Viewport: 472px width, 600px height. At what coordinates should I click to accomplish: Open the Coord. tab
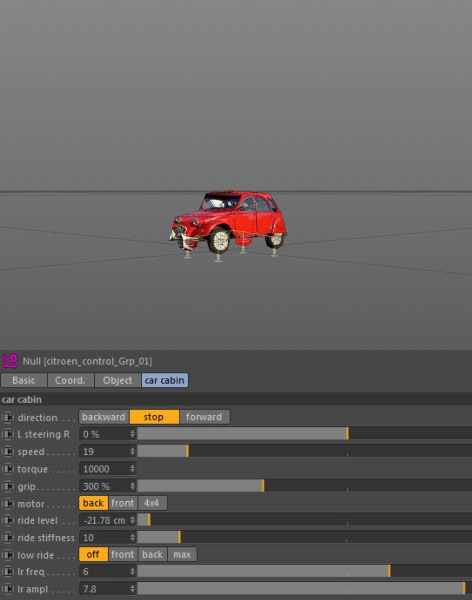click(70, 380)
